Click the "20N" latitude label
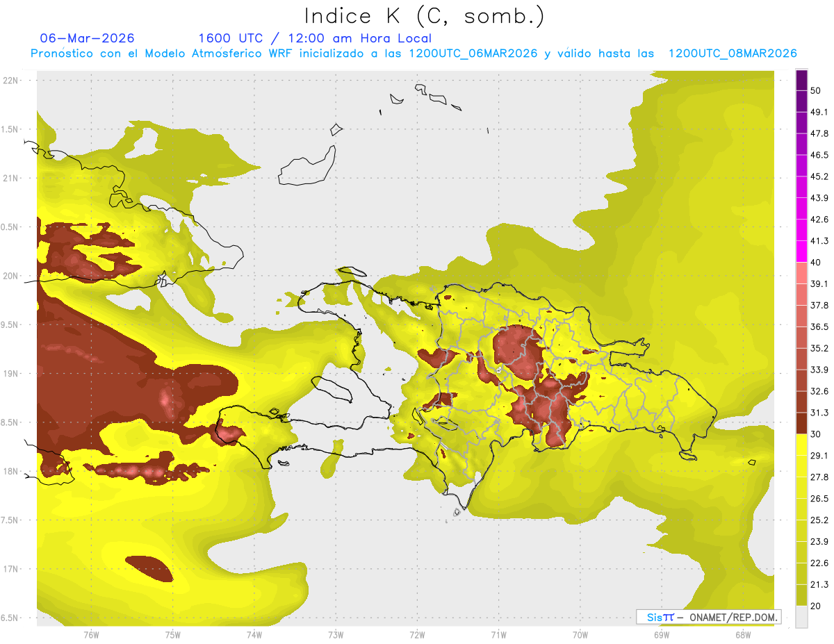 pos(11,276)
